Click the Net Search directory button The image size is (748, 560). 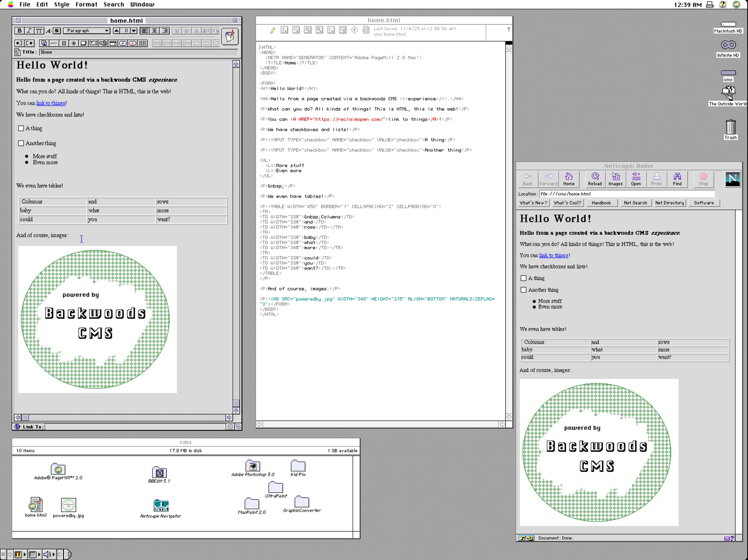click(x=635, y=203)
